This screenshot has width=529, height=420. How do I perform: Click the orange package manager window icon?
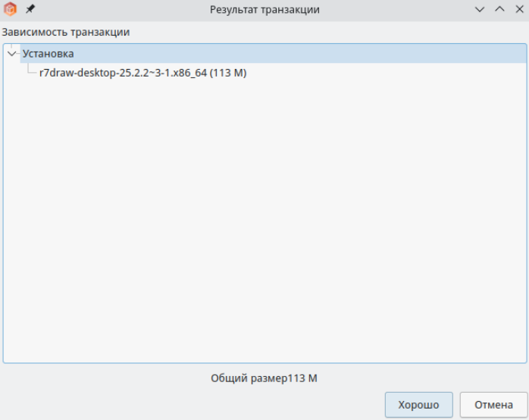10,9
